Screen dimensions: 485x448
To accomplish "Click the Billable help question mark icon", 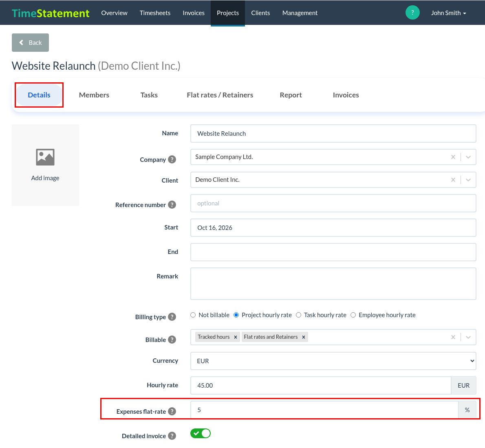I will (172, 340).
